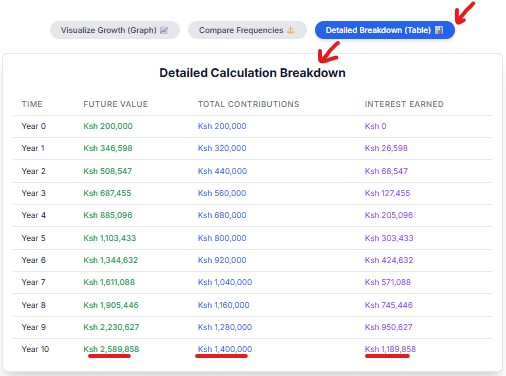Select the Year 8 row label
The height and width of the screenshot is (376, 506).
pyautogui.click(x=34, y=305)
